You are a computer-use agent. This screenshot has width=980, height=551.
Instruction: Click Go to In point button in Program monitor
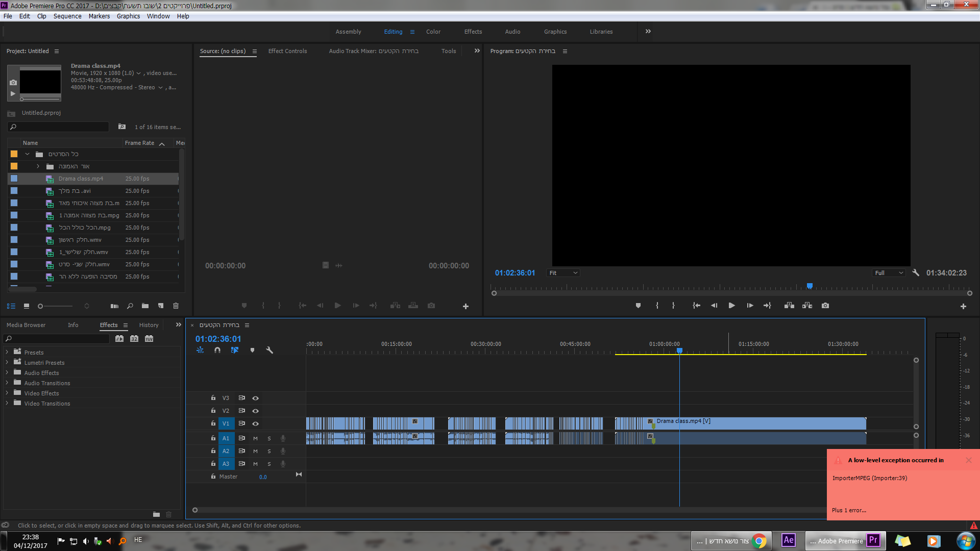coord(696,306)
